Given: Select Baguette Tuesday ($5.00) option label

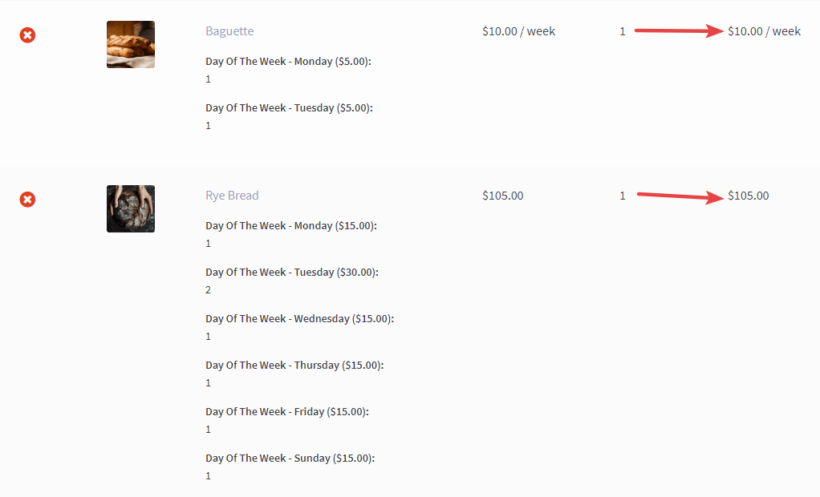Looking at the screenshot, I should click(289, 108).
